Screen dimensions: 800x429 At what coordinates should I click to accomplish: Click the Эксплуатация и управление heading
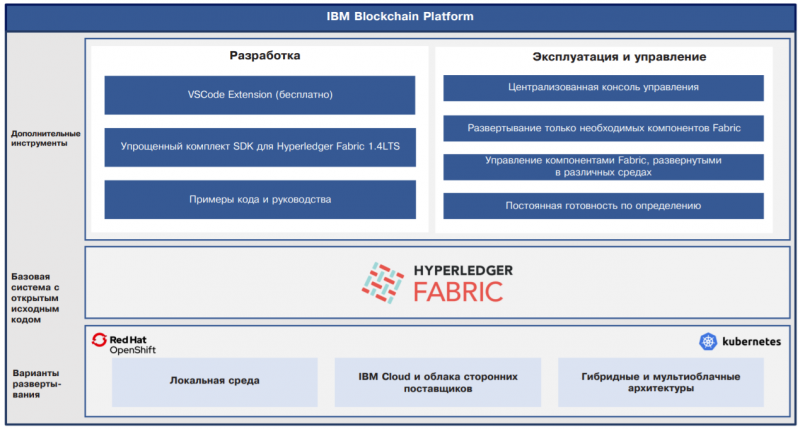click(x=619, y=57)
